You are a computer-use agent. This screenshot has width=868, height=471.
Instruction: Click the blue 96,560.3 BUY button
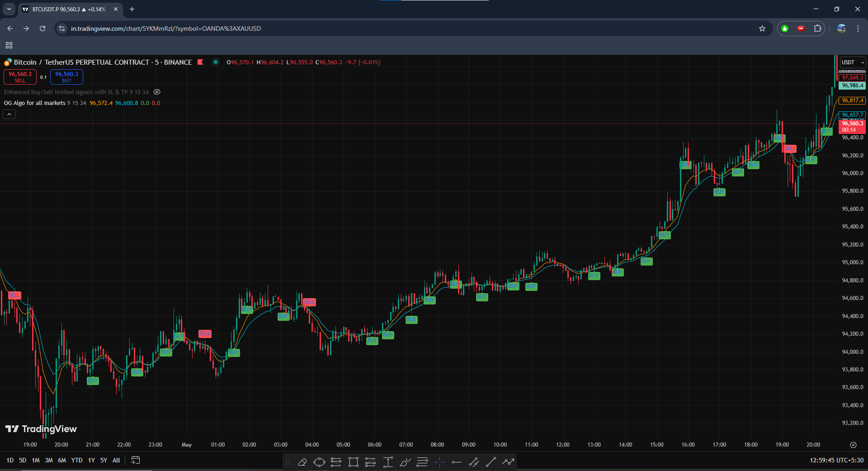point(66,77)
